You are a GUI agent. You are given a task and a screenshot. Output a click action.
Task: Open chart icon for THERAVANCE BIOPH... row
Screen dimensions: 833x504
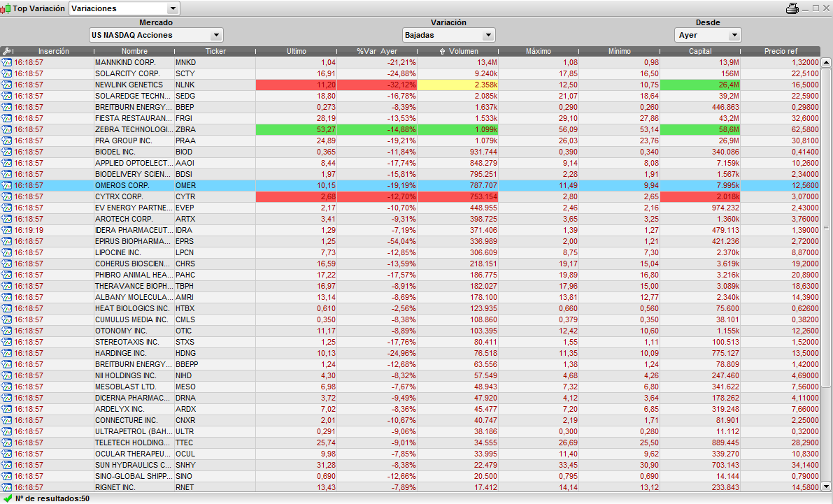(x=6, y=286)
